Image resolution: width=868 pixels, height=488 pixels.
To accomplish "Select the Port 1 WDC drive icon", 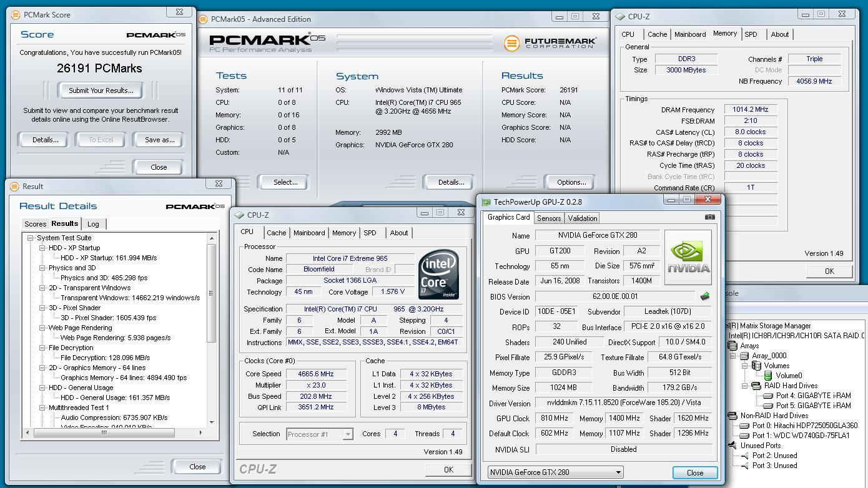I will click(x=744, y=436).
